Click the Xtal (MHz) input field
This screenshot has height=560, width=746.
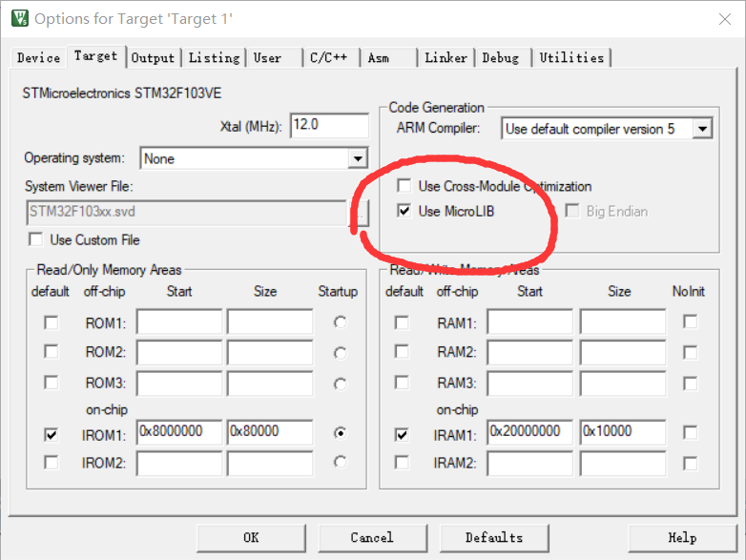click(x=329, y=126)
